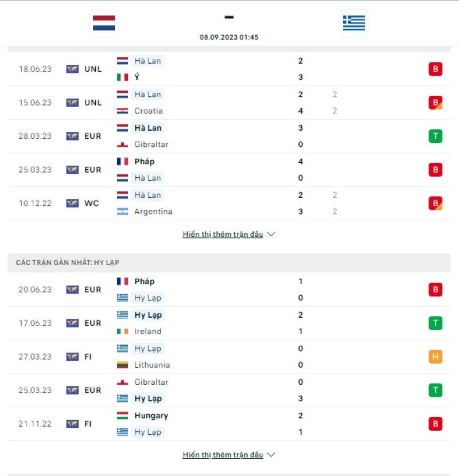Click the green T badge for 28.03.23 match
Screen dimensions: 459x476
pyautogui.click(x=435, y=136)
